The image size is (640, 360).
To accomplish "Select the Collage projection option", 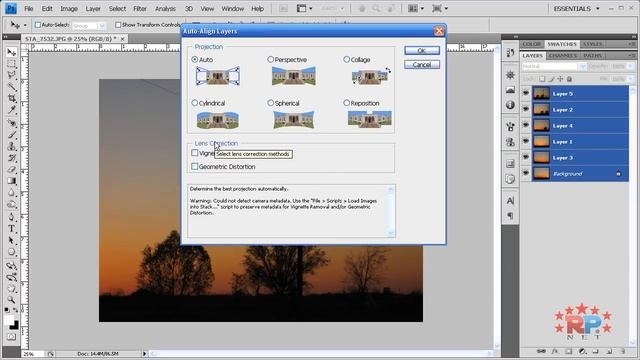I will (347, 60).
